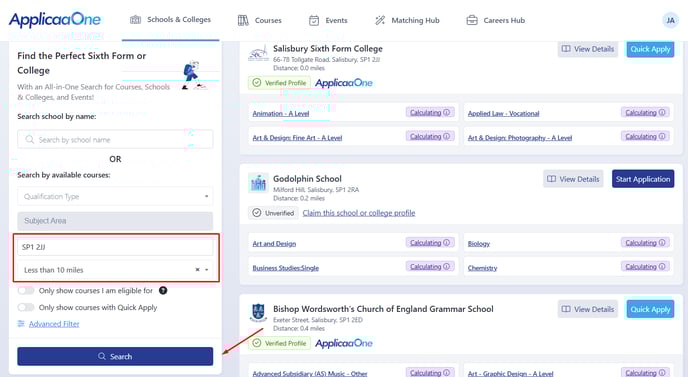Click the help icon beside eligible courses toggle

point(163,291)
